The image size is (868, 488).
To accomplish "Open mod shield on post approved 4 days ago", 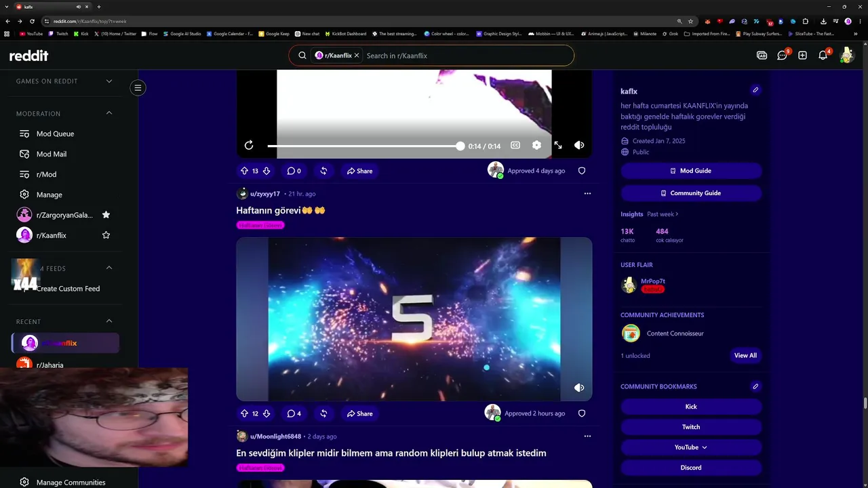I will pyautogui.click(x=582, y=171).
